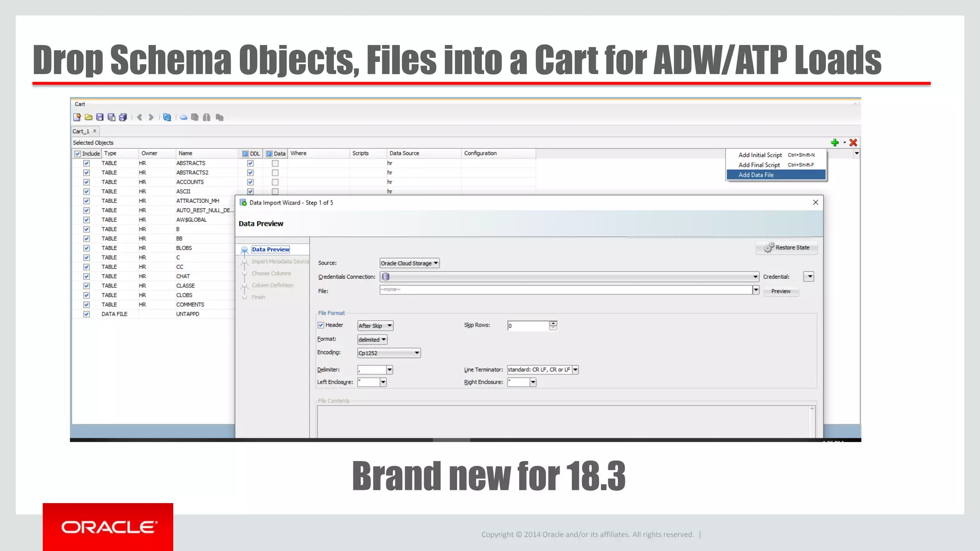Click the Type column header
The width and height of the screenshot is (980, 551).
click(x=120, y=154)
